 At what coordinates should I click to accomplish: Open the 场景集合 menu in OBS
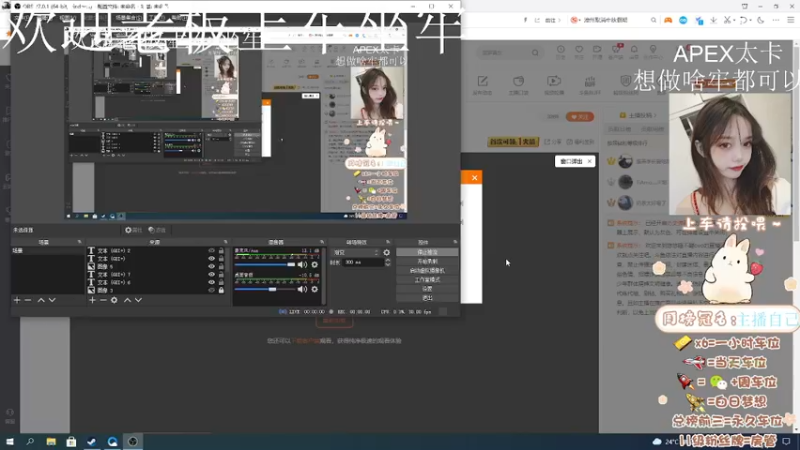pos(128,17)
